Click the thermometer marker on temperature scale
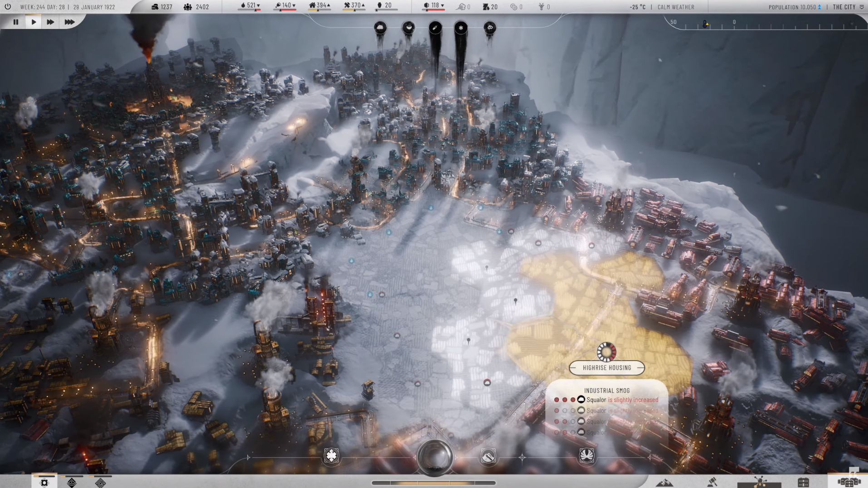The height and width of the screenshot is (488, 868). point(705,24)
